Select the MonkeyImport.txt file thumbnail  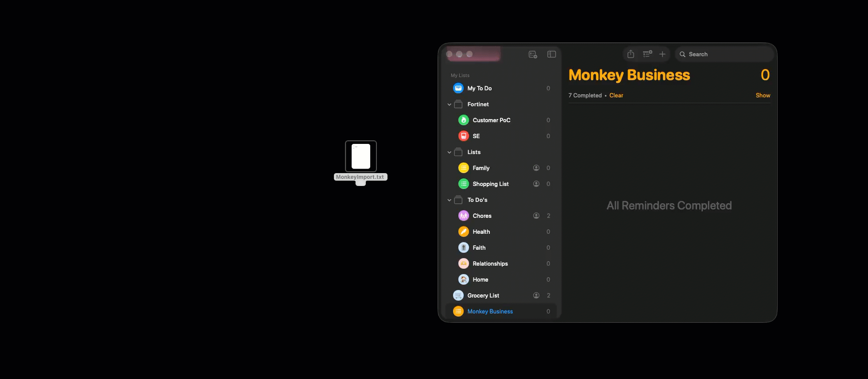(x=361, y=156)
